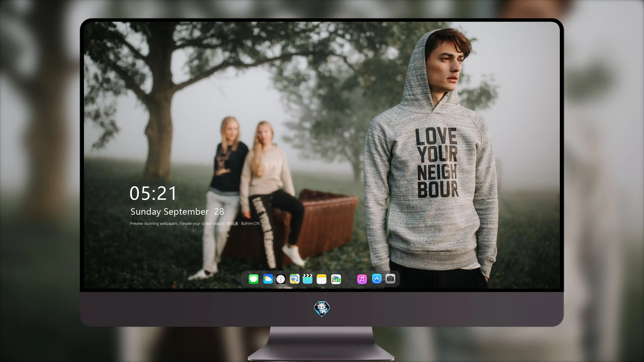Open the Weather app in the dock
This screenshot has width=644, height=362.
268,279
